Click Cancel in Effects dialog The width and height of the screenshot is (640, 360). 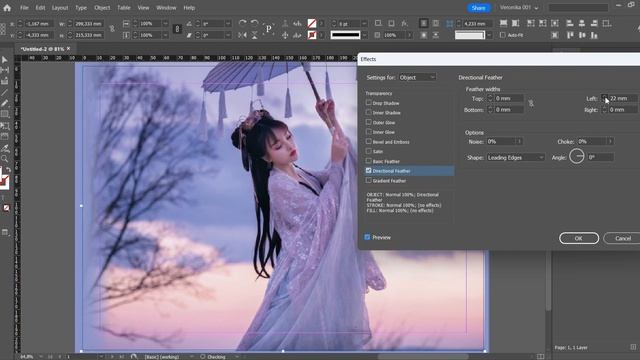tap(623, 238)
